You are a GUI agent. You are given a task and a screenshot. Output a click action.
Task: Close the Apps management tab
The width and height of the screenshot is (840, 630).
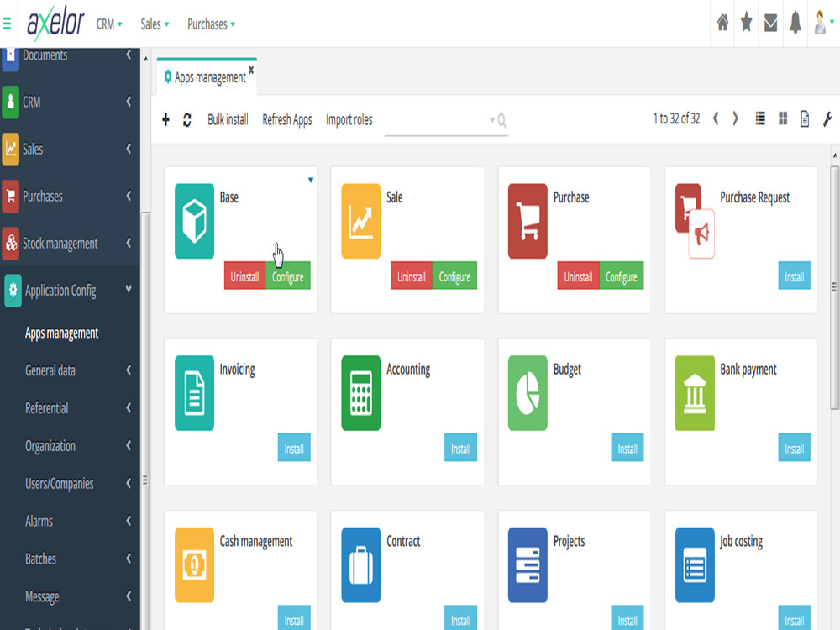250,71
